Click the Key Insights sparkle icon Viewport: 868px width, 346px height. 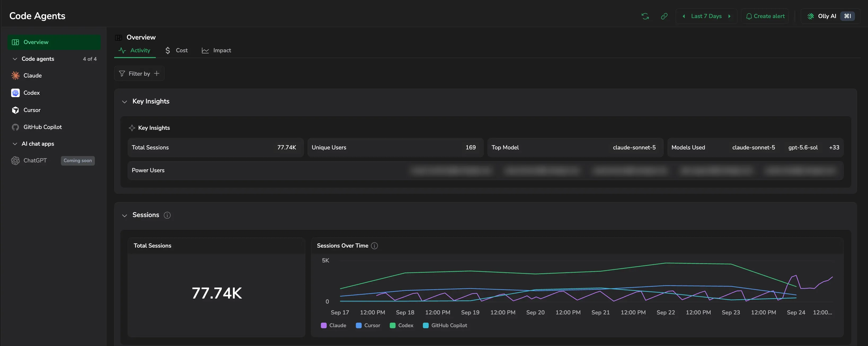132,128
